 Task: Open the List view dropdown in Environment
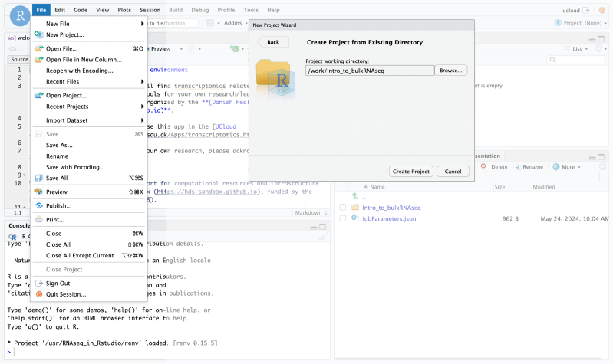coord(576,49)
